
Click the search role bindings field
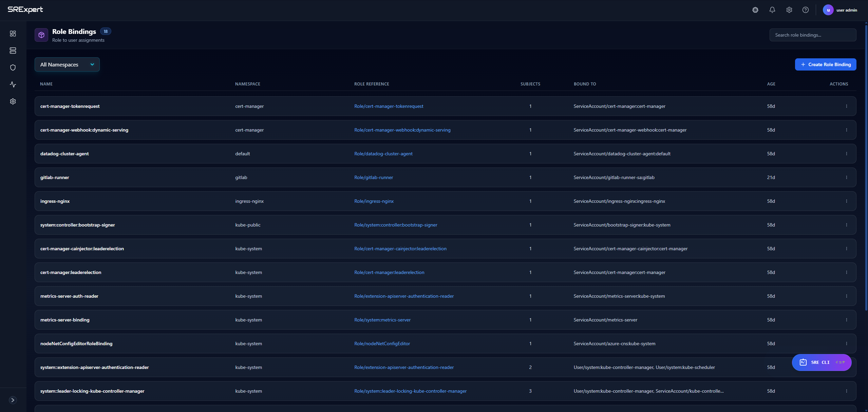tap(813, 35)
